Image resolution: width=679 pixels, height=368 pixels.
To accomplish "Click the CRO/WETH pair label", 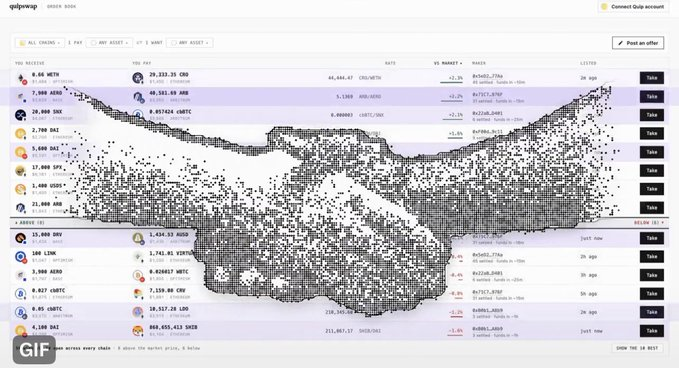I will (370, 78).
